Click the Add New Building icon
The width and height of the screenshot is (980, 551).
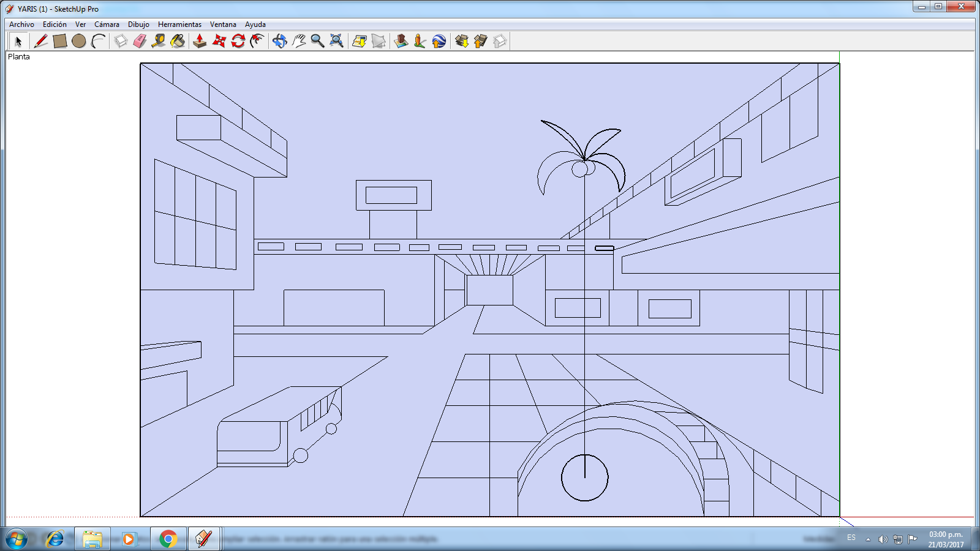(x=401, y=41)
